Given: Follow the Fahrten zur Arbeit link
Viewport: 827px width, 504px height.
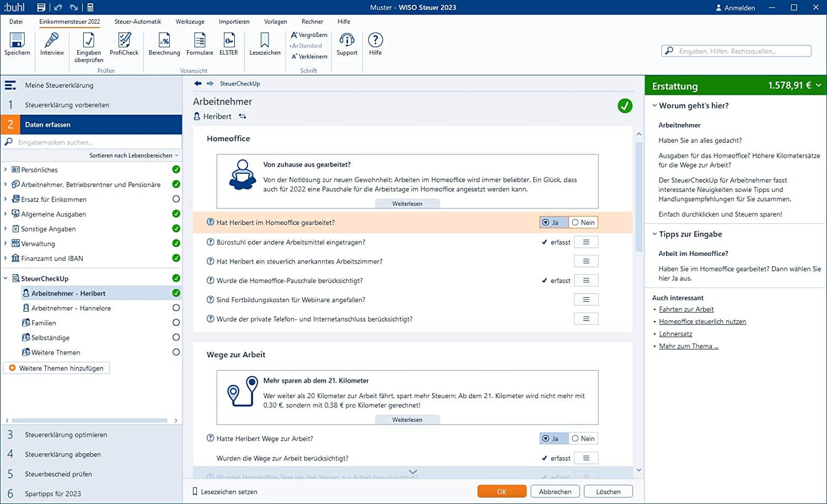Looking at the screenshot, I should pos(686,309).
